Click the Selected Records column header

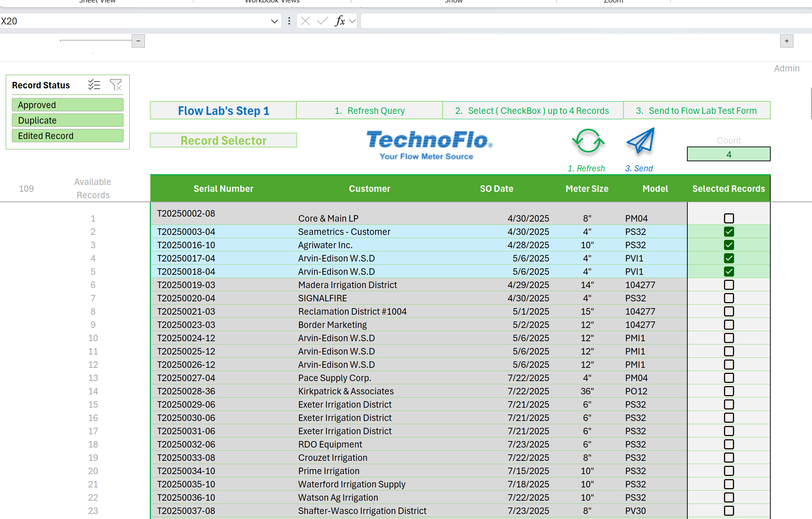click(x=729, y=189)
